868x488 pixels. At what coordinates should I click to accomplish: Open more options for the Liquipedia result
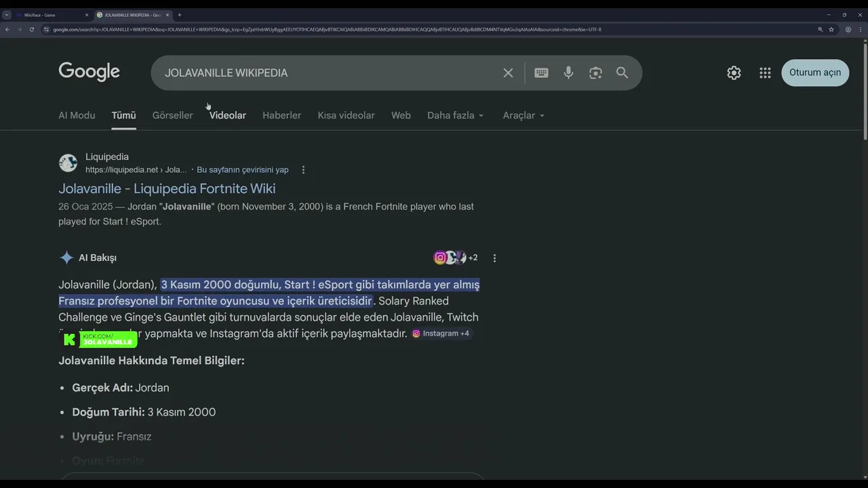(x=303, y=170)
